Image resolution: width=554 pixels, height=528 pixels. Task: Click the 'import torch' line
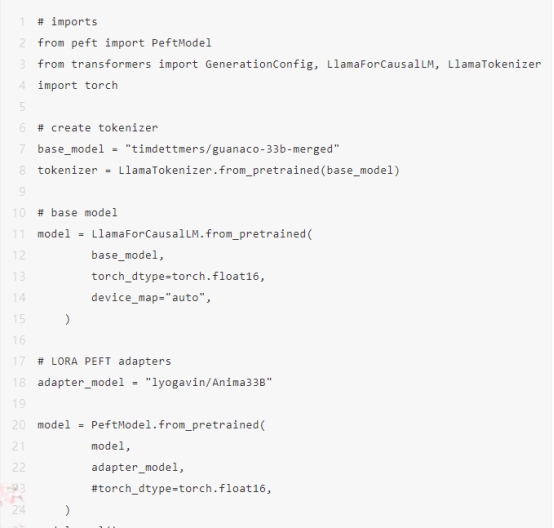point(78,86)
